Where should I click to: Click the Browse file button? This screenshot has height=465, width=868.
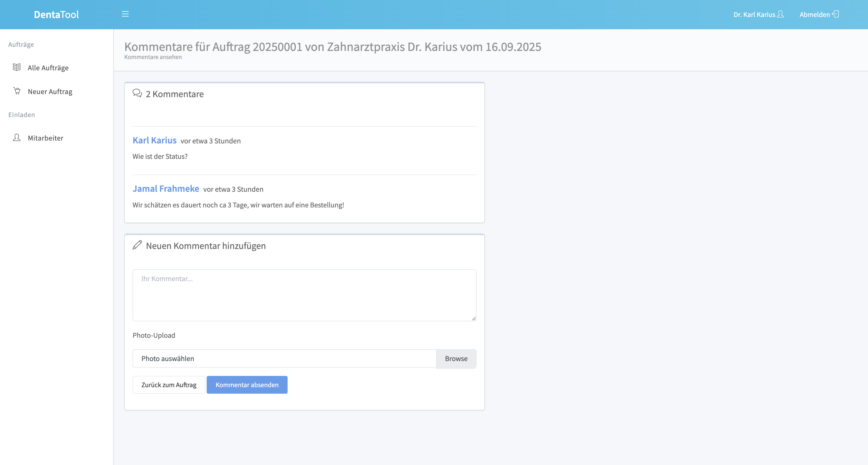(x=456, y=358)
